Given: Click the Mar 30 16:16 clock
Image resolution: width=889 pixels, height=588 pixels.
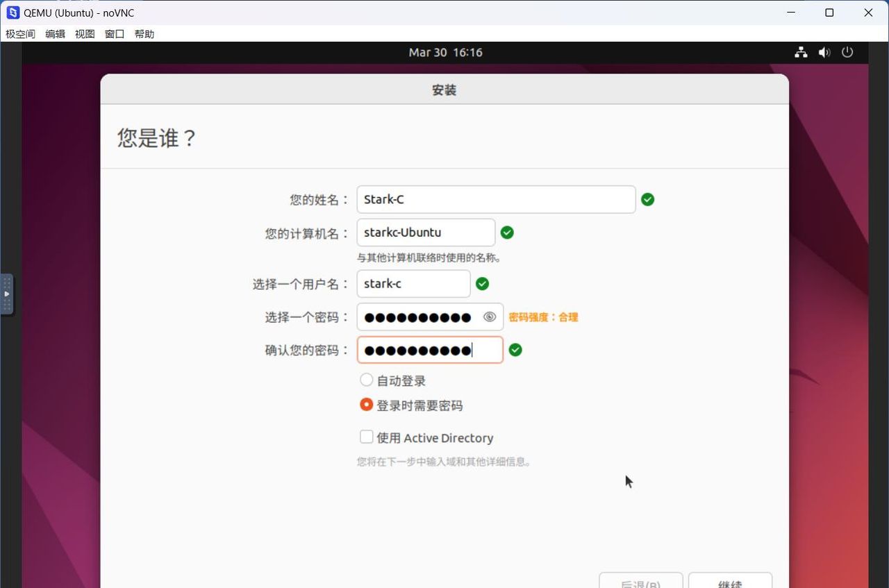Looking at the screenshot, I should [445, 52].
